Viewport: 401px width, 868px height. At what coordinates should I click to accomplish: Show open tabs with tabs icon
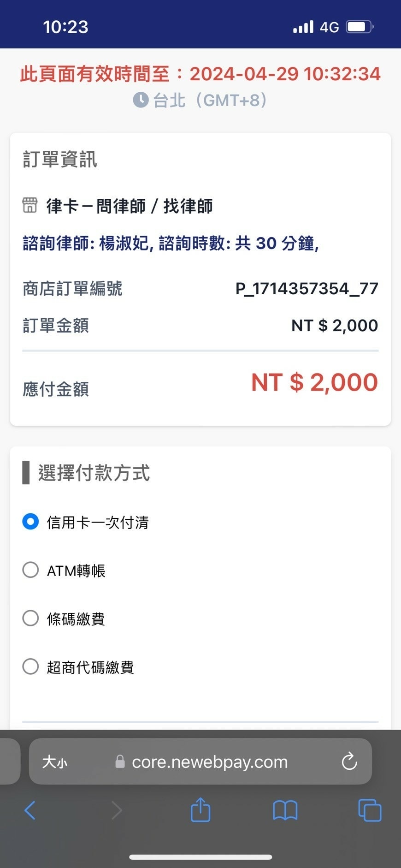[370, 810]
